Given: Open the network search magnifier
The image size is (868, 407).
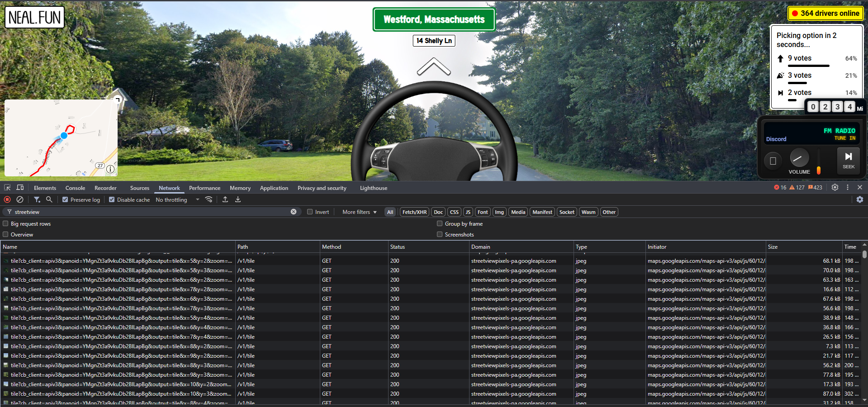Looking at the screenshot, I should click(x=49, y=199).
